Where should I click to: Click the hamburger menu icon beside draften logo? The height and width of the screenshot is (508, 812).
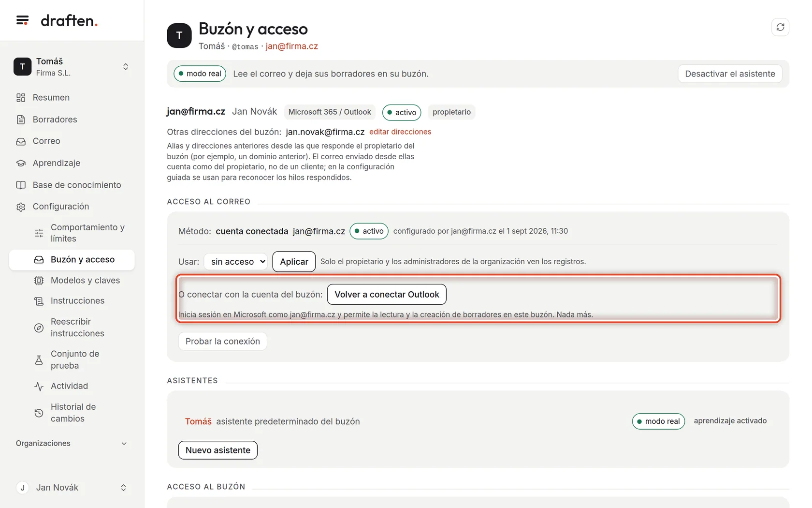tap(22, 20)
